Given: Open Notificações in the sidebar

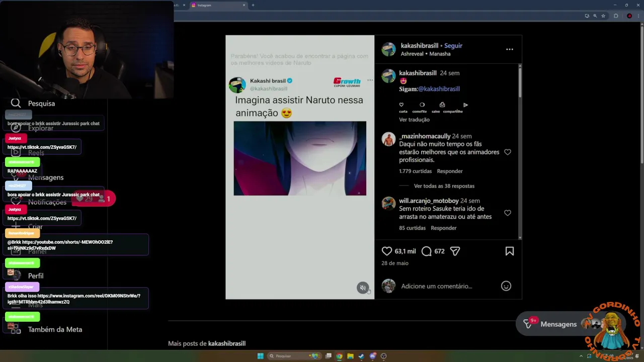Looking at the screenshot, I should click(x=39, y=202).
